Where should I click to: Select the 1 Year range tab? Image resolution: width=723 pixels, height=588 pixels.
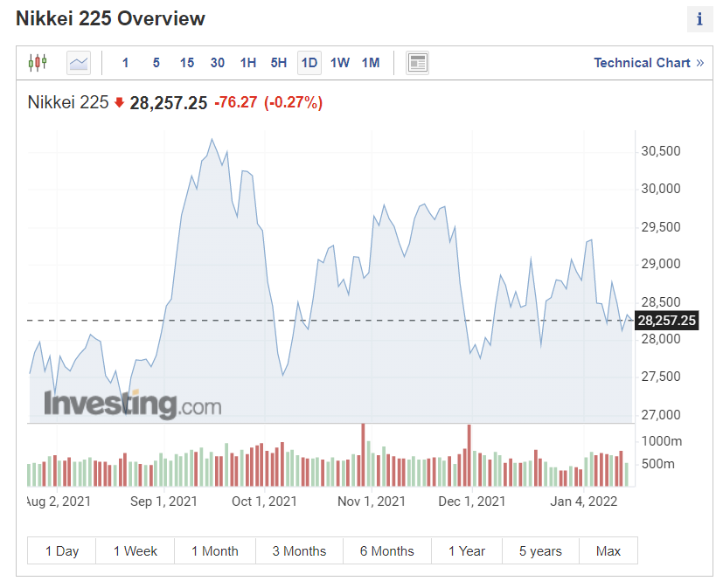(x=467, y=551)
